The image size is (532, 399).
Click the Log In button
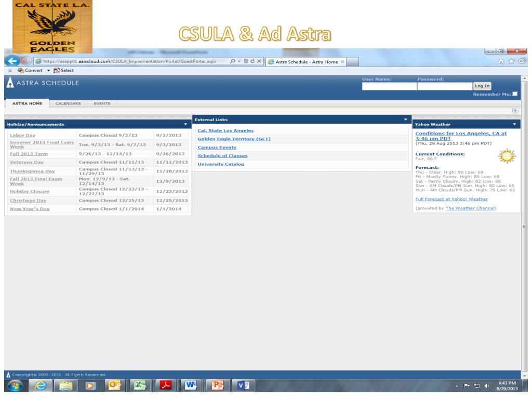coord(482,86)
